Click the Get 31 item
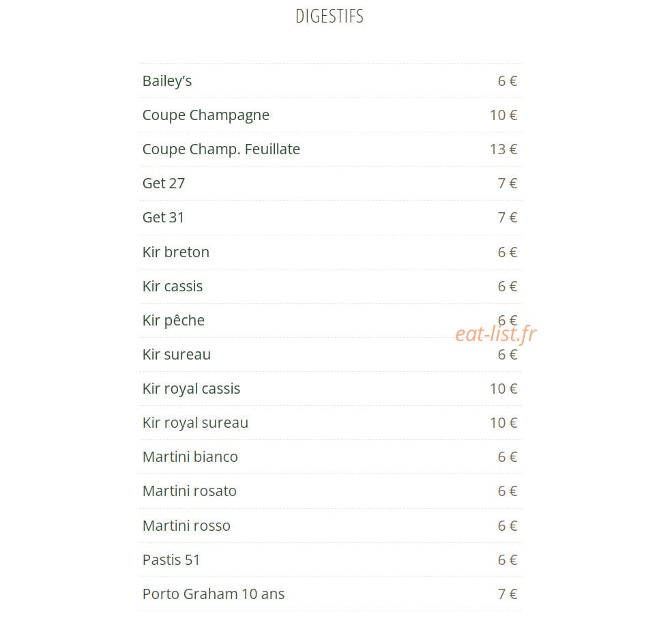 (x=330, y=218)
